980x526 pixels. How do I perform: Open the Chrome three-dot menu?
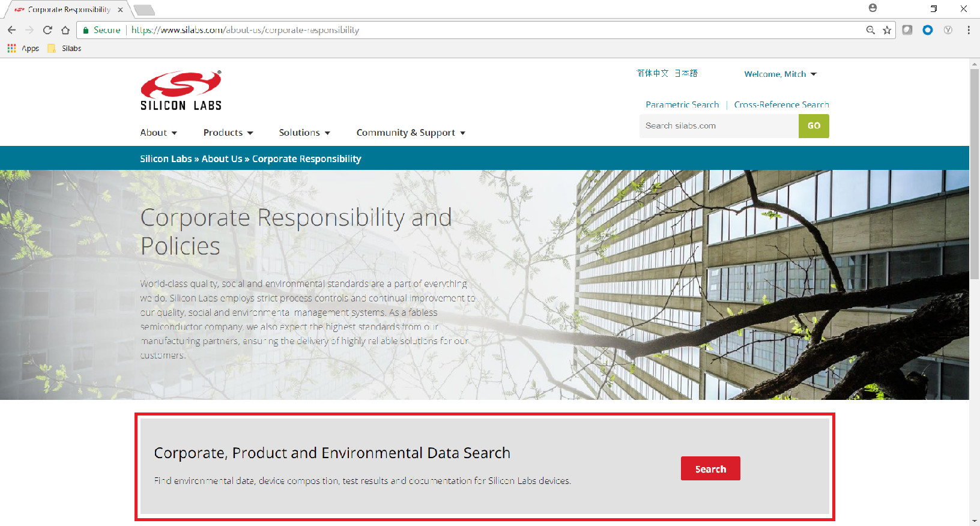(969, 30)
